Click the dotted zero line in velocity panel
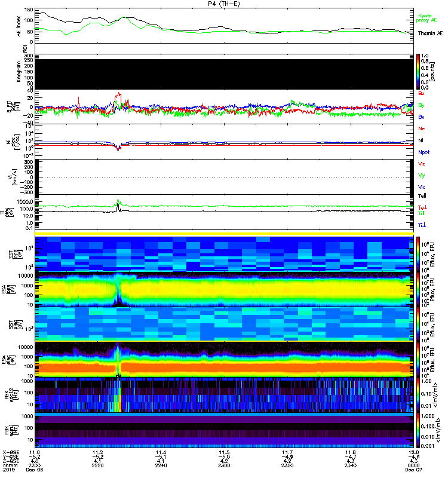Viewport: 448px width, 478px height. [224, 177]
